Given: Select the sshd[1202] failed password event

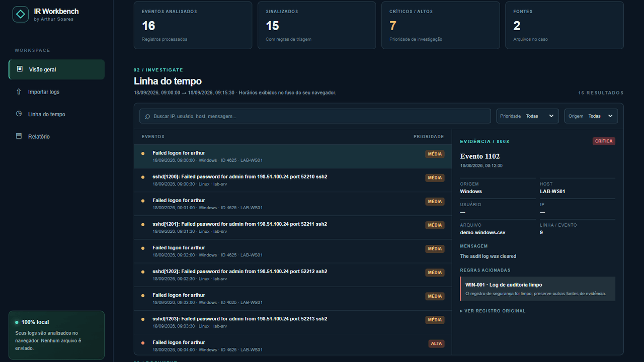Looking at the screenshot, I should pyautogui.click(x=293, y=275).
